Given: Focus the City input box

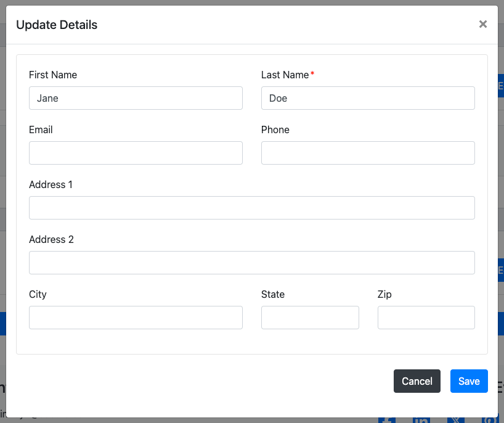Looking at the screenshot, I should [136, 318].
